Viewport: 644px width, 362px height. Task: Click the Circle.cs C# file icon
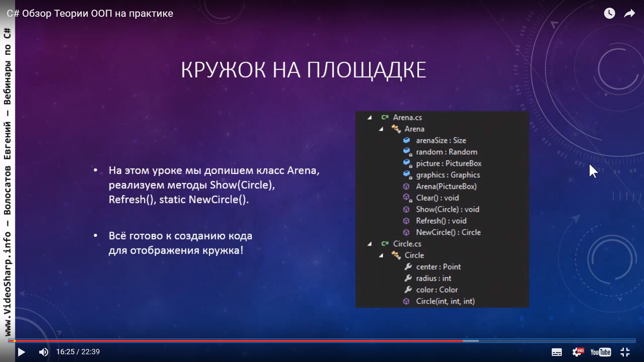[385, 244]
